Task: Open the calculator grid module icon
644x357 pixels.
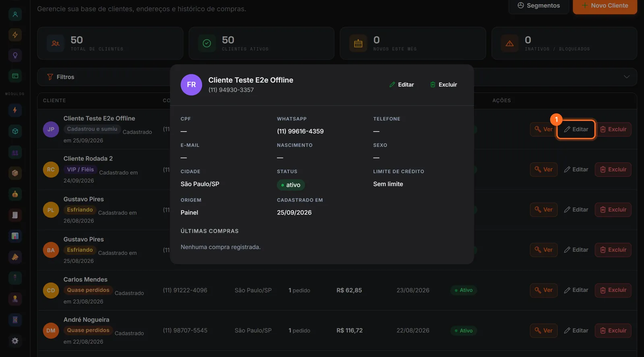Action: (15, 320)
